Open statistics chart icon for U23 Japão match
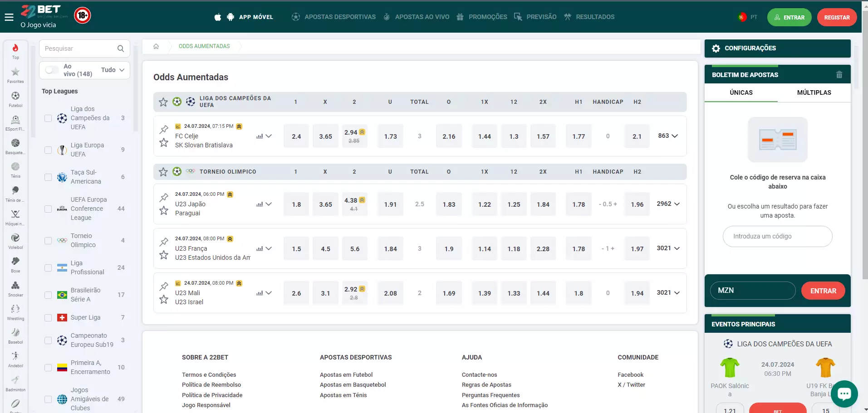 pyautogui.click(x=260, y=204)
